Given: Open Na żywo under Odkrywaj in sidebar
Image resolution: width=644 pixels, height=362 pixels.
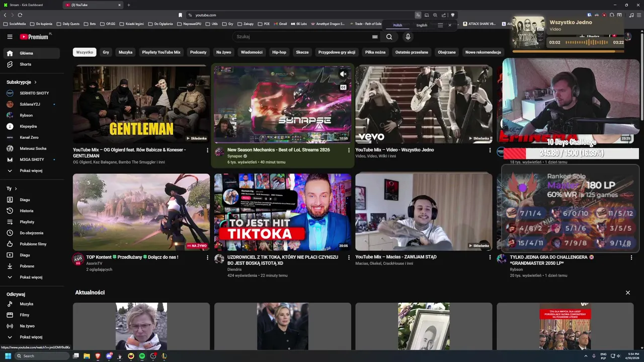Looking at the screenshot, I should coord(31,326).
